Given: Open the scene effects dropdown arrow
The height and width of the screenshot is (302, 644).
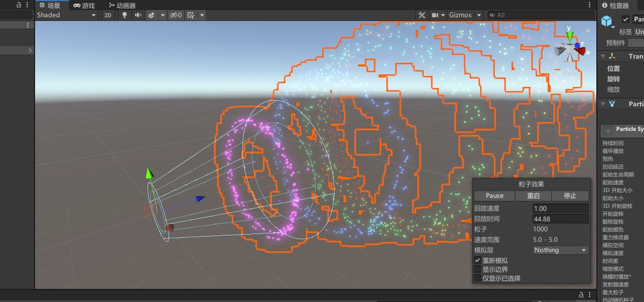Looking at the screenshot, I should click(x=163, y=15).
